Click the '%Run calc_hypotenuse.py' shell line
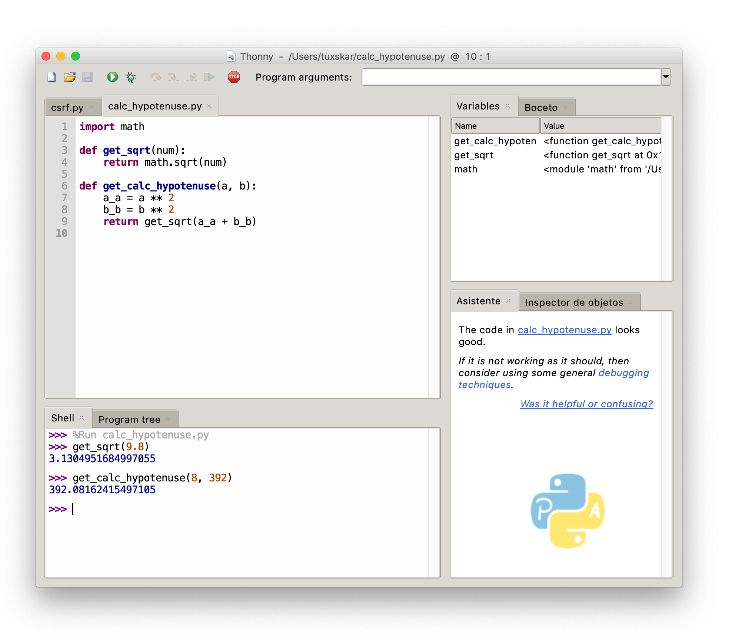This screenshot has width=730, height=637. tap(141, 435)
